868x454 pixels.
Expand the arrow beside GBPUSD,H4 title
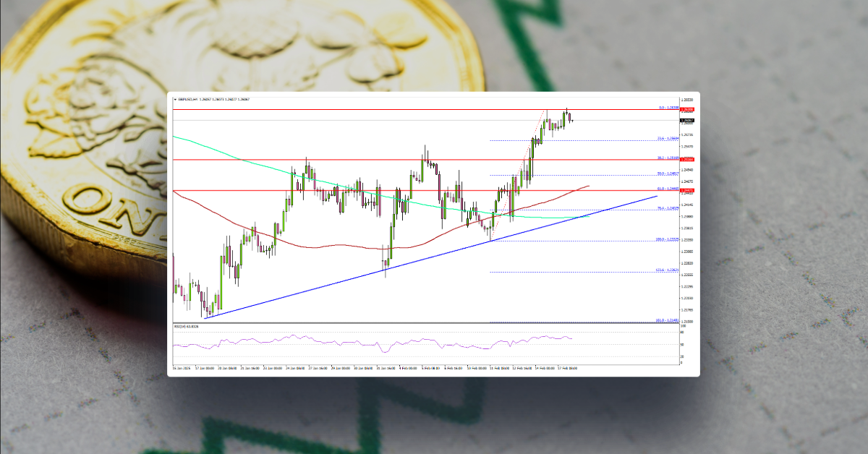pos(175,99)
